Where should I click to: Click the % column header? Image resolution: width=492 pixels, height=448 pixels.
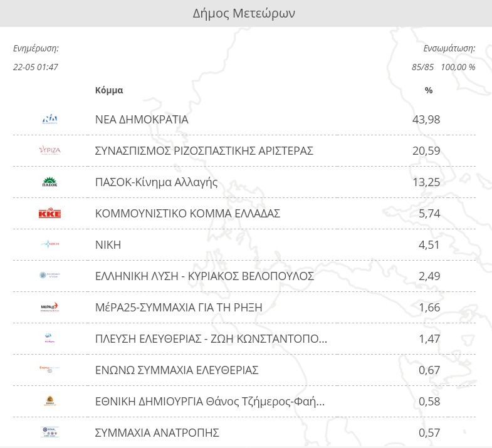point(429,90)
